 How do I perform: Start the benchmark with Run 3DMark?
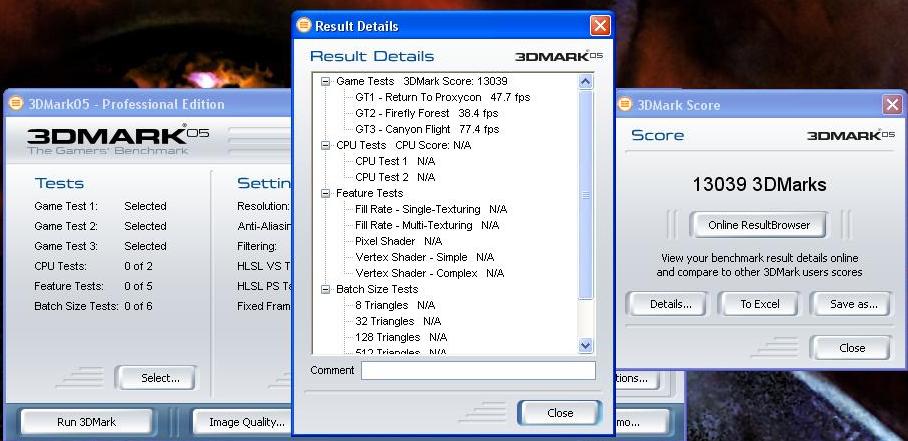point(86,422)
